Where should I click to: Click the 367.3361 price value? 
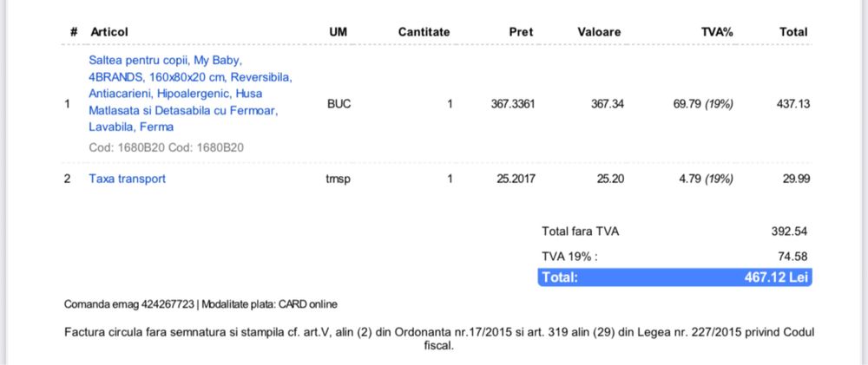tap(513, 104)
